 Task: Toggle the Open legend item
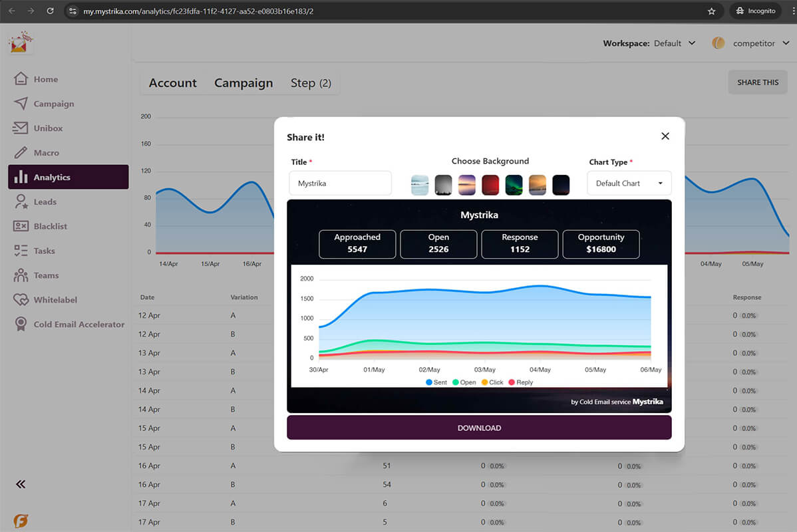click(464, 382)
